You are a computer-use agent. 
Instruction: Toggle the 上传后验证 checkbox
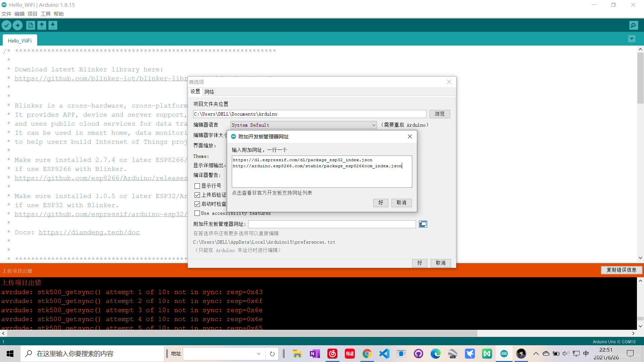(x=197, y=195)
